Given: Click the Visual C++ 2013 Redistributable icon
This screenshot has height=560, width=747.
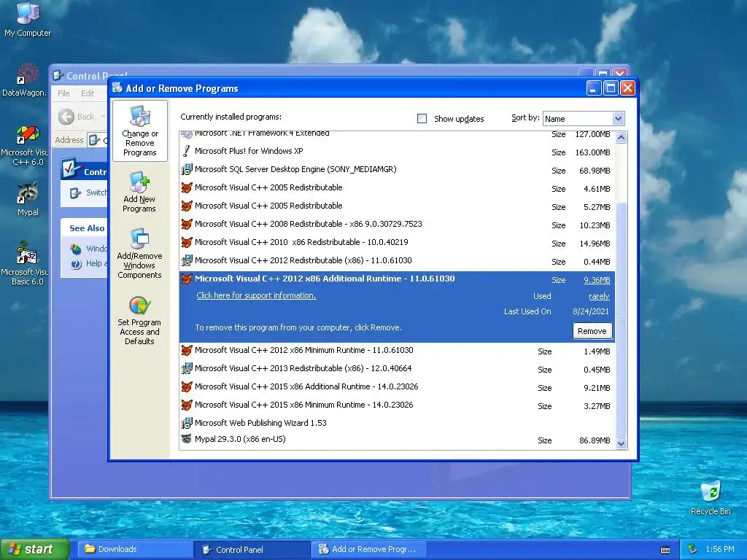Looking at the screenshot, I should tap(187, 368).
